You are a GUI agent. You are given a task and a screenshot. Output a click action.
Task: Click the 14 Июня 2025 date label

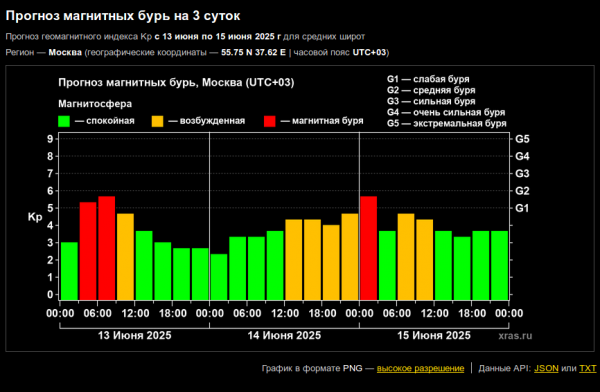click(284, 335)
